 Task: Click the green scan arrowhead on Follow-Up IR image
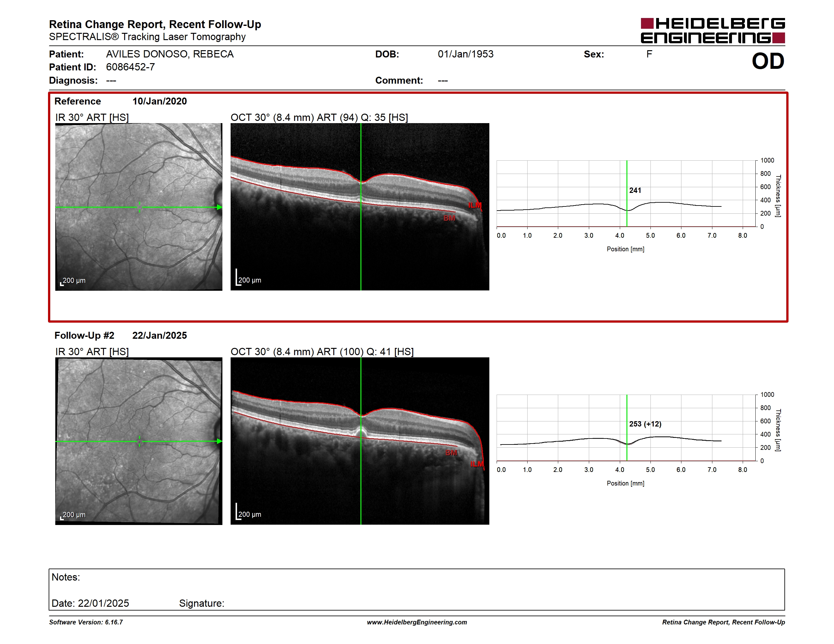(220, 441)
